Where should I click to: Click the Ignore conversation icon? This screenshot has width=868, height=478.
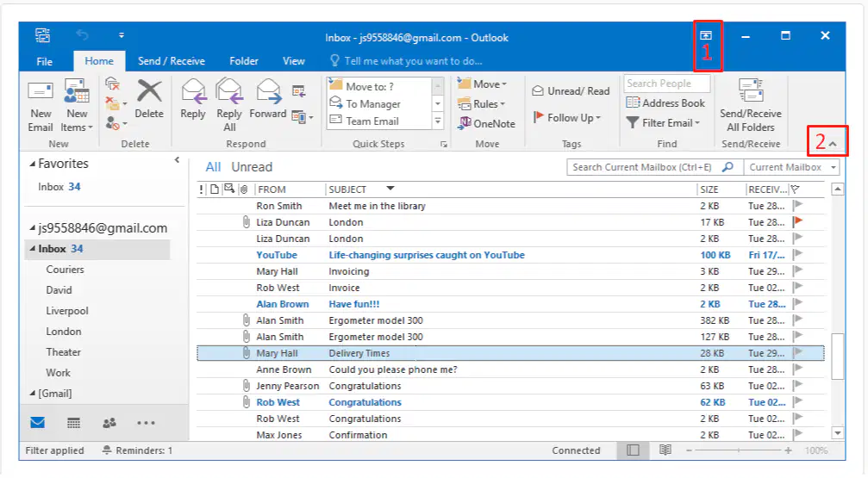(x=112, y=84)
